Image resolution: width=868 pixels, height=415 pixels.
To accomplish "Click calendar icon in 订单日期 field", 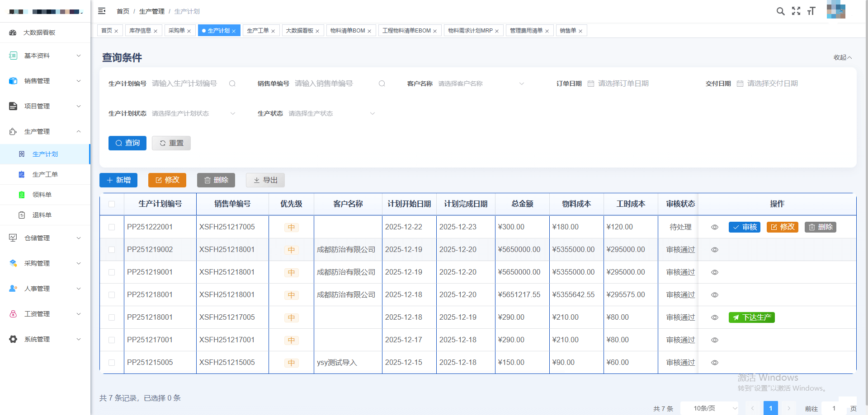I will [591, 84].
